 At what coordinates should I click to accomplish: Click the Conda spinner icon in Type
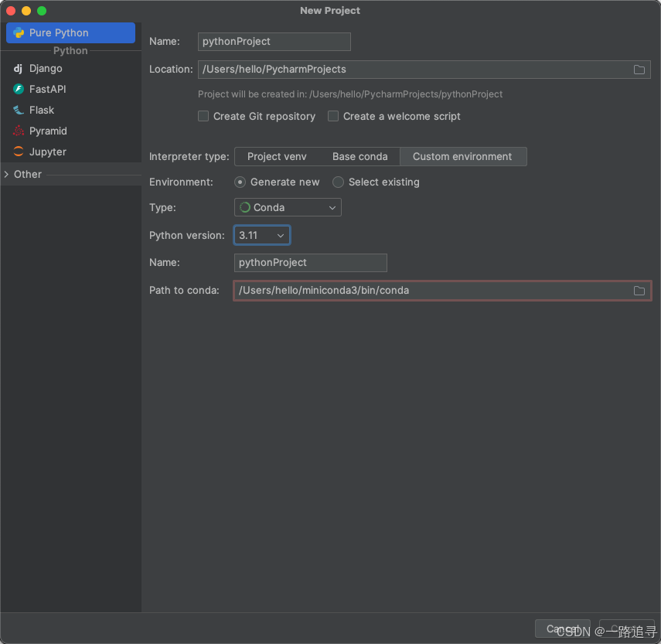(x=245, y=207)
